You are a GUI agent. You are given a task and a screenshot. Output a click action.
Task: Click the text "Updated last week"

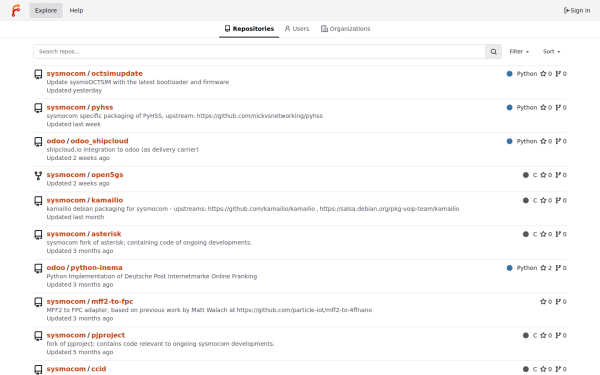[73, 124]
